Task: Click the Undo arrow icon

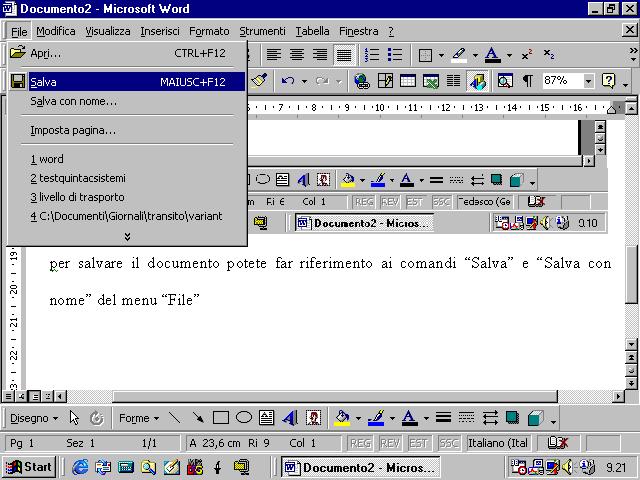Action: (288, 81)
